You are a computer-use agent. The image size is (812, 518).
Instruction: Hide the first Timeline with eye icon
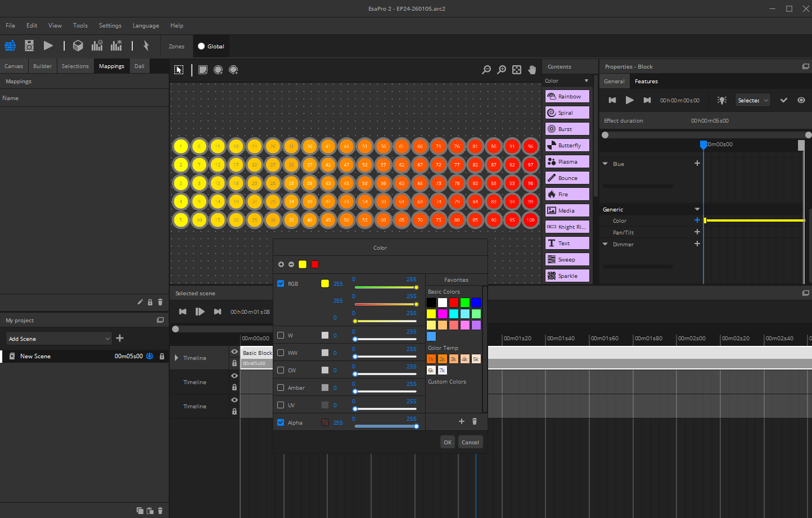tap(234, 352)
